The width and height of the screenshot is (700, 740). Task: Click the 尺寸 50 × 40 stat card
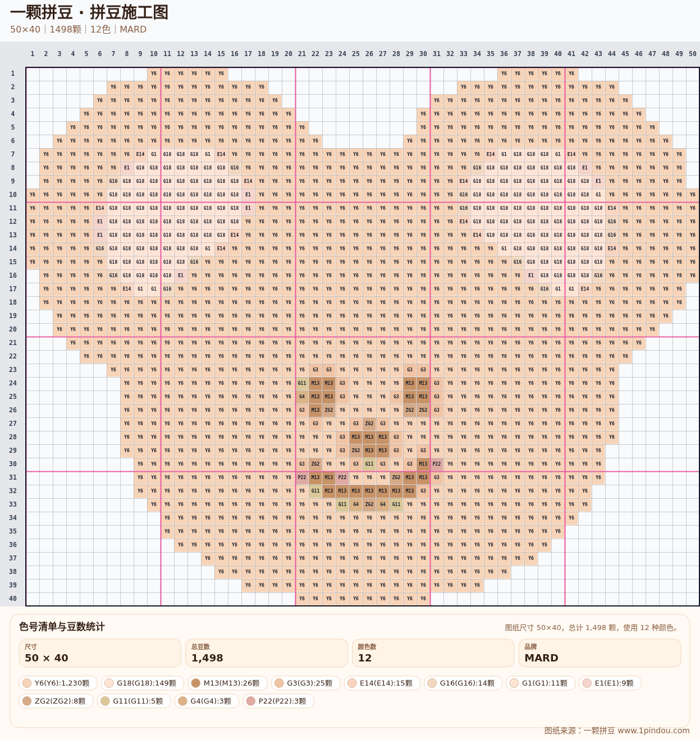pos(100,653)
